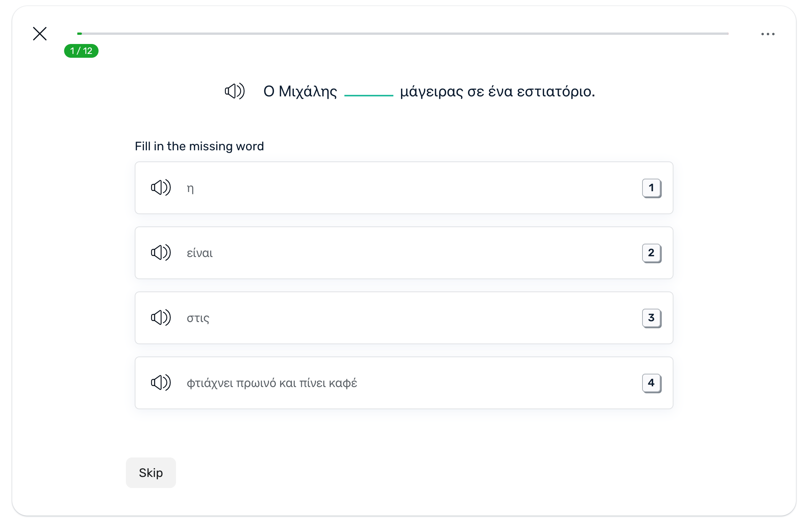Click the keyboard shortcut badge 1
Image resolution: width=812 pixels, height=524 pixels.
tap(651, 188)
